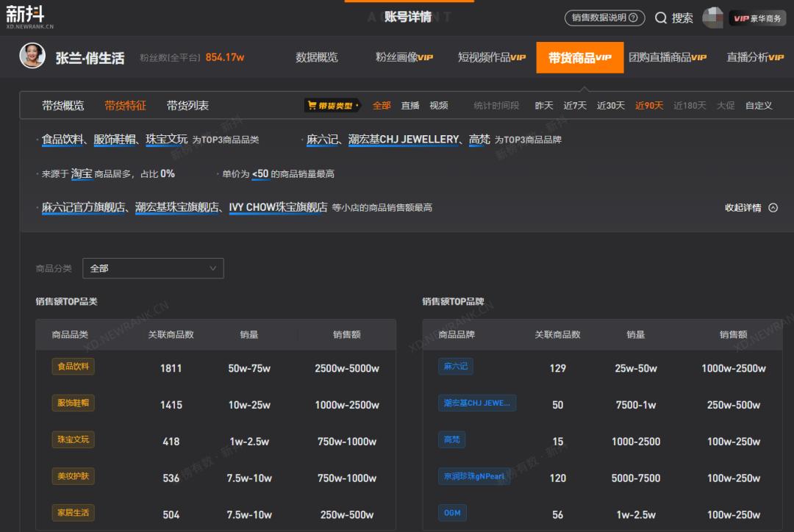Choose the 大促 time range
The width and height of the screenshot is (794, 532).
(x=725, y=105)
